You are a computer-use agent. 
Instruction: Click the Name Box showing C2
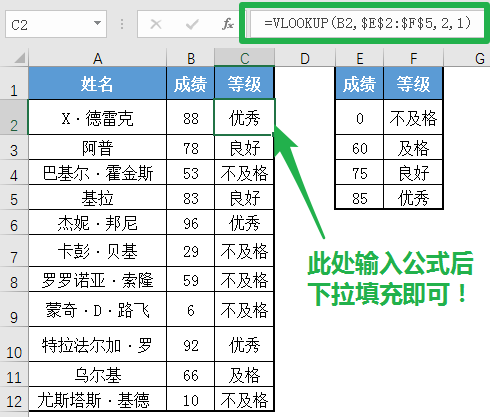click(x=56, y=24)
